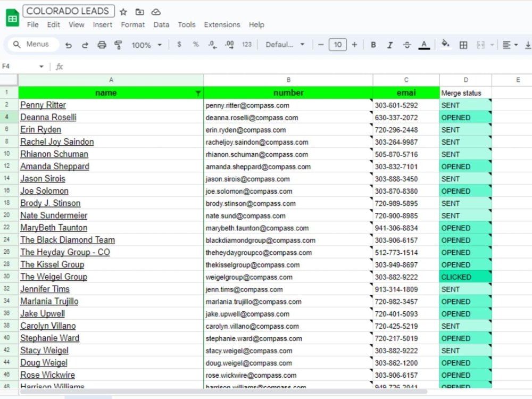
Task: Select phone cell 941-306-8834
Action: pyautogui.click(x=406, y=228)
